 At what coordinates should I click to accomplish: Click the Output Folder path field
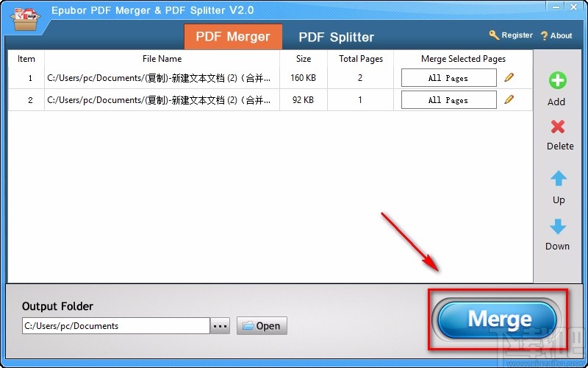[116, 326]
